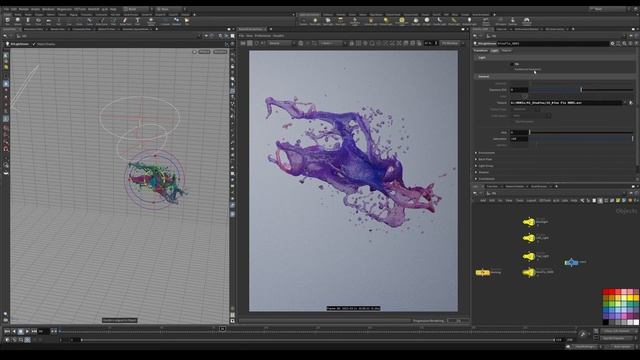The width and height of the screenshot is (640, 360).
Task: Open the Modify shelf tab
Action: point(18,15)
